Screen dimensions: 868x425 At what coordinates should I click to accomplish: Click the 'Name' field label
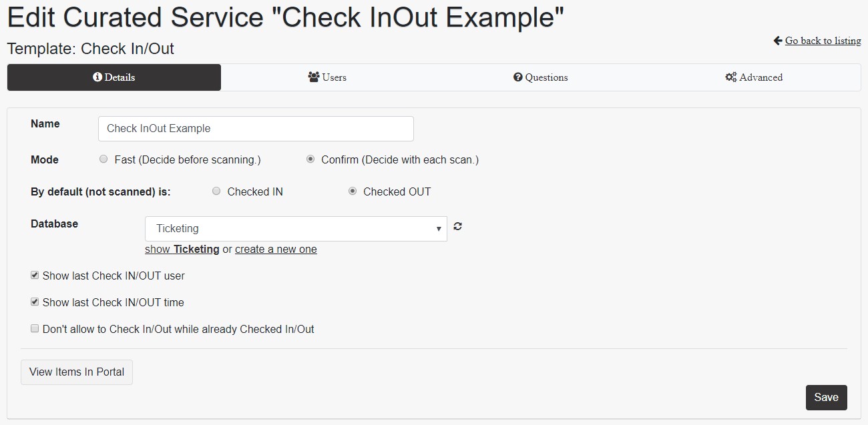click(x=45, y=123)
